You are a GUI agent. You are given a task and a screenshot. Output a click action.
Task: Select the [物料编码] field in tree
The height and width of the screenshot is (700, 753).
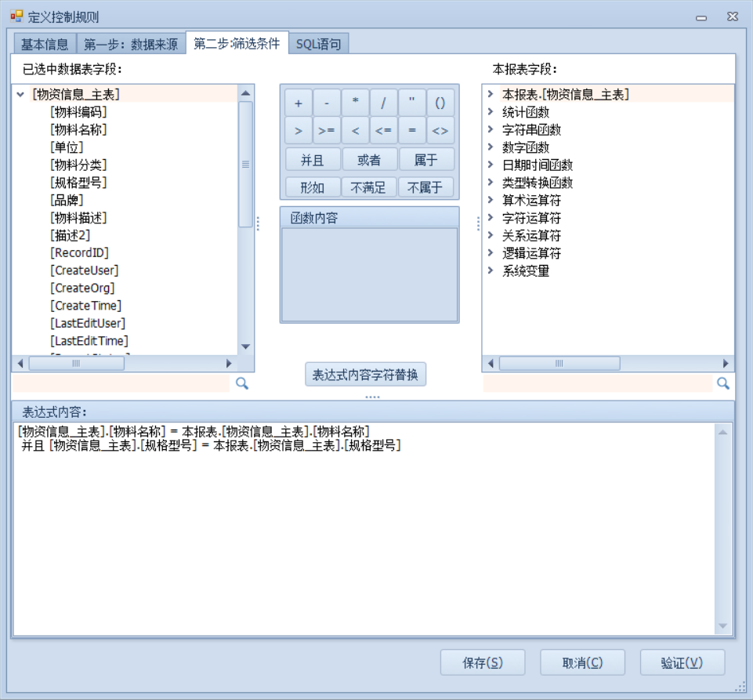(78, 112)
